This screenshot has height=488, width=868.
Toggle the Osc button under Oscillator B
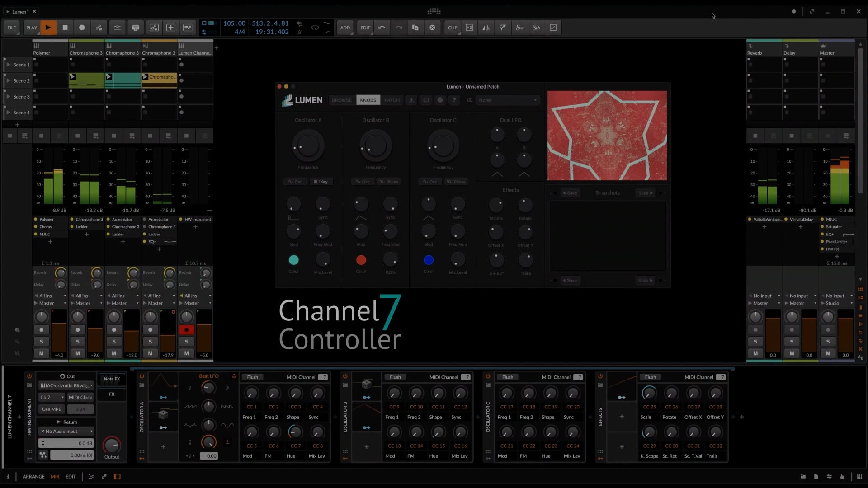(x=363, y=182)
